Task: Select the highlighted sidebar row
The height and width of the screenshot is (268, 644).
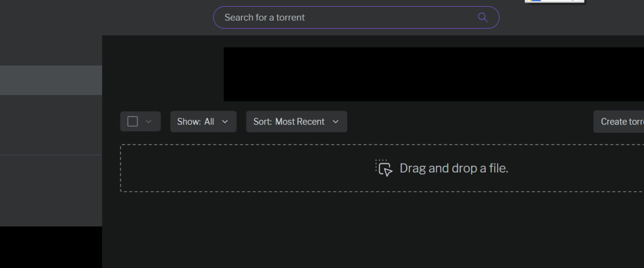Action: tap(51, 80)
